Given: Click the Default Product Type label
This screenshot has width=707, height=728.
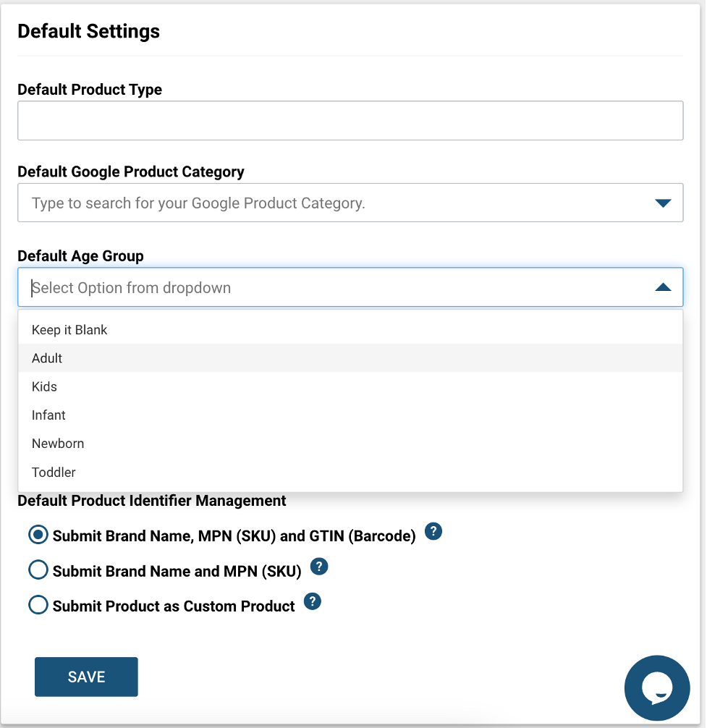Looking at the screenshot, I should tap(90, 90).
